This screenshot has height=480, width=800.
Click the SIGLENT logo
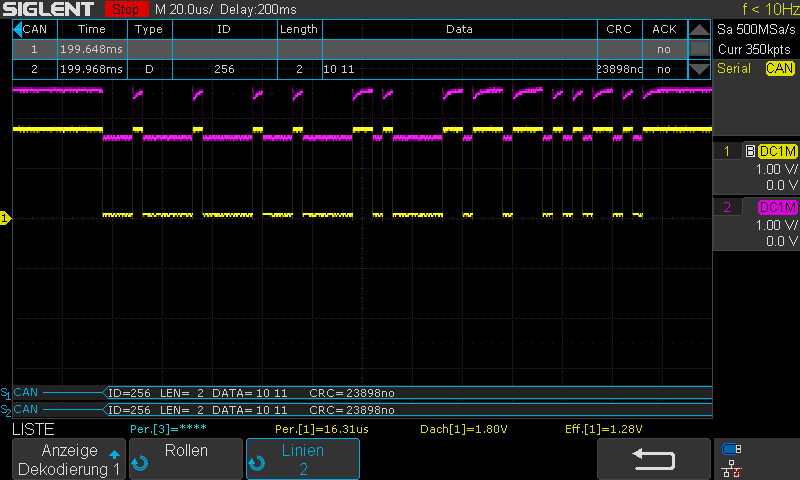48,9
